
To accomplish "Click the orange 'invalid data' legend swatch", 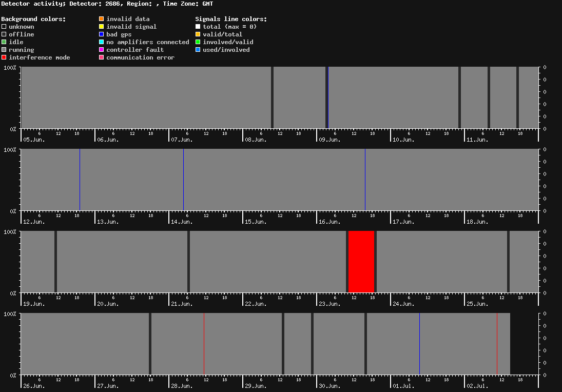I will [x=102, y=19].
